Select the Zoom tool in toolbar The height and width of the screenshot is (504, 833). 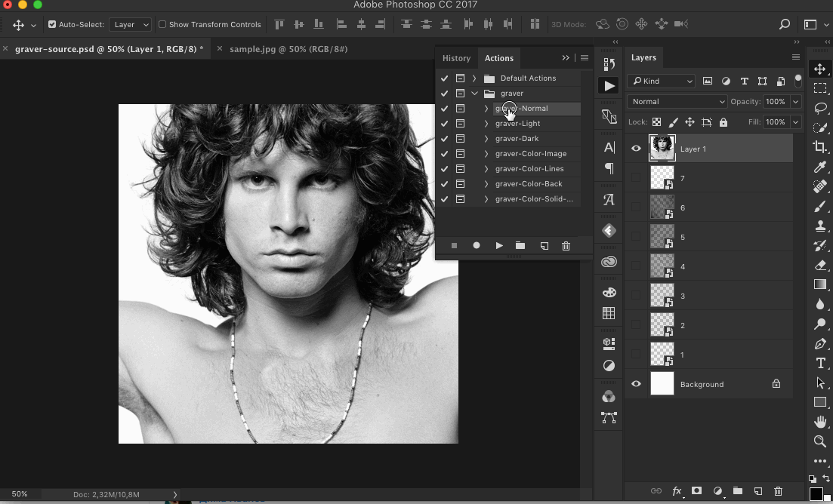pos(820,441)
